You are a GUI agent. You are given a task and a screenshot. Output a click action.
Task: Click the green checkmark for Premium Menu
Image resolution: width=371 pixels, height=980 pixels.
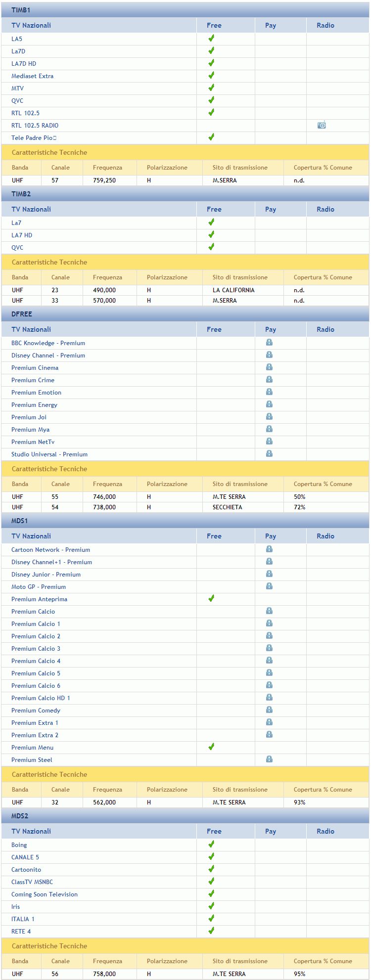(211, 747)
